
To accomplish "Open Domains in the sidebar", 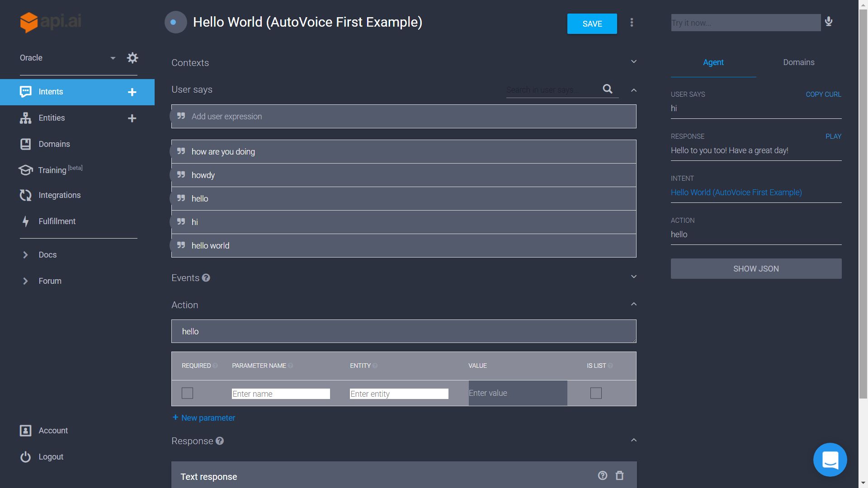I will (x=54, y=144).
